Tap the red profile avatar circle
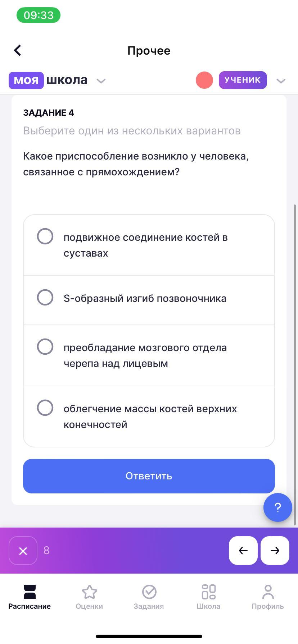 pyautogui.click(x=204, y=80)
